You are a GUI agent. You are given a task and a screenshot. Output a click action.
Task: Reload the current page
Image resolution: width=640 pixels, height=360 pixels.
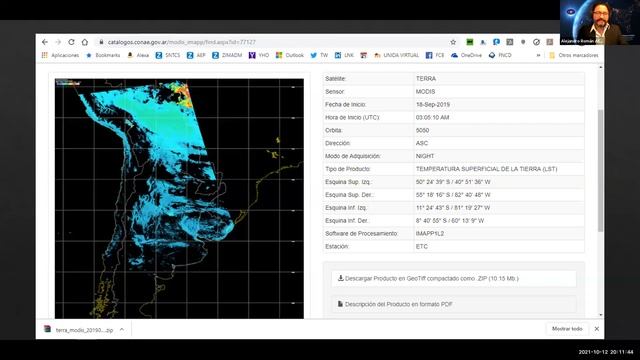[x=71, y=42]
